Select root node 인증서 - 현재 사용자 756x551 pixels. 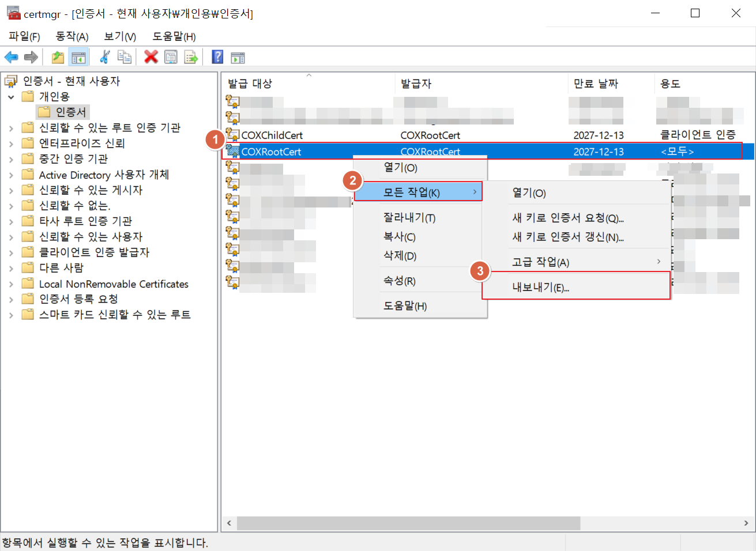(x=72, y=81)
